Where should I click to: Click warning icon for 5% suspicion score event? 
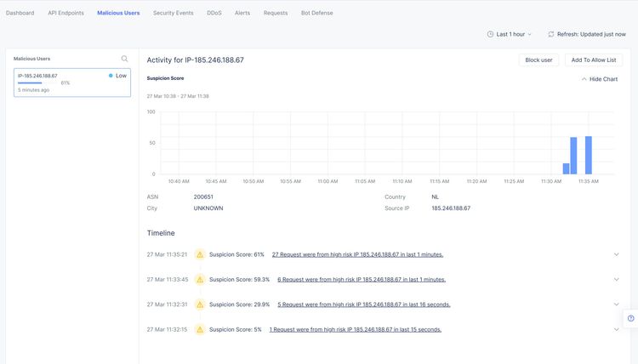point(200,329)
